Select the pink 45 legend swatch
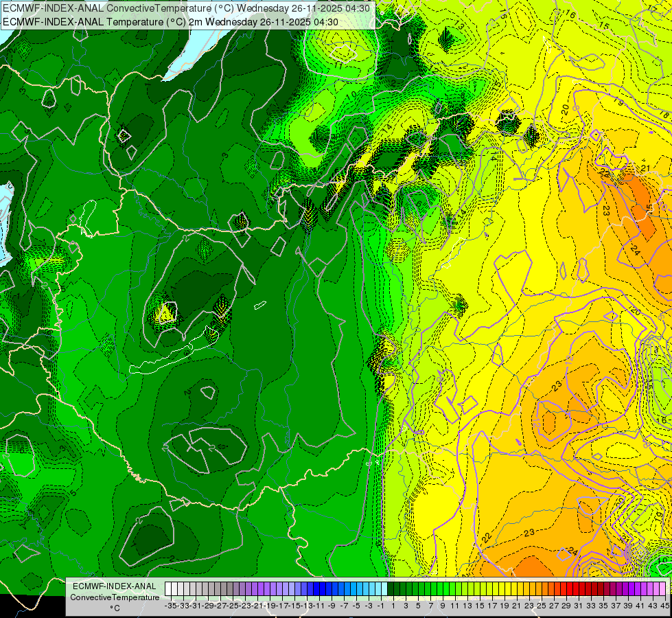Viewport: 672px width, 618px height. (x=662, y=589)
